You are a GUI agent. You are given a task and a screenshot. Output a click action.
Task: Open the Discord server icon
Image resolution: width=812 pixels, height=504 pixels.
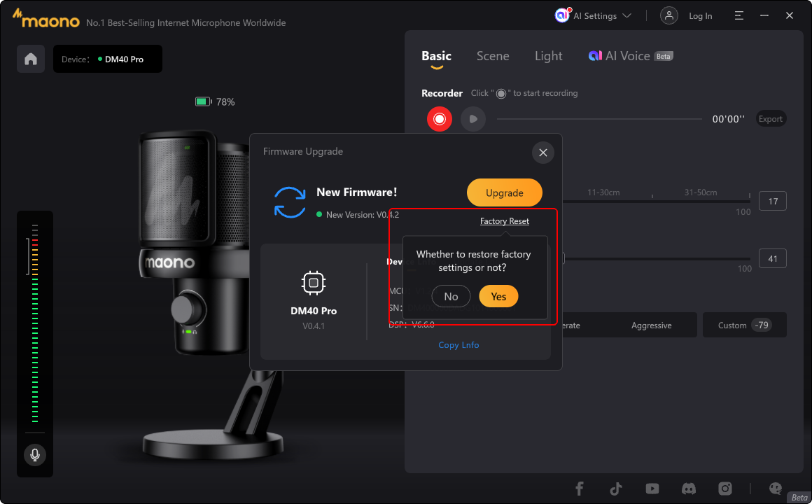coord(688,489)
